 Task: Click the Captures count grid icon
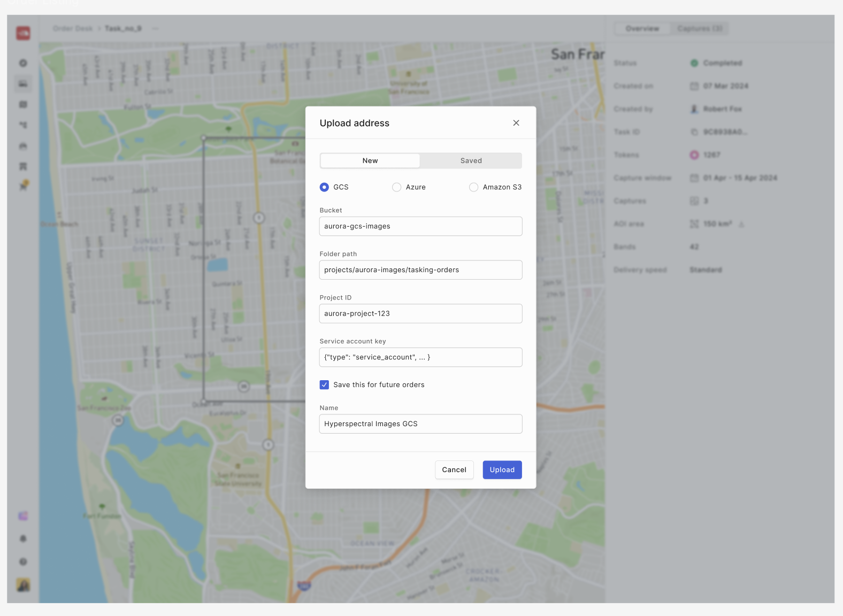pyautogui.click(x=694, y=201)
